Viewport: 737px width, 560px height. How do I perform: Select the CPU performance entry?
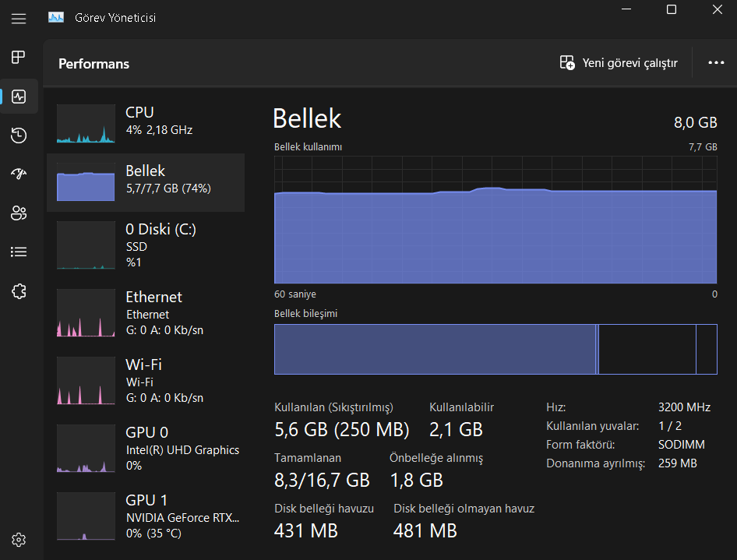tap(146, 123)
